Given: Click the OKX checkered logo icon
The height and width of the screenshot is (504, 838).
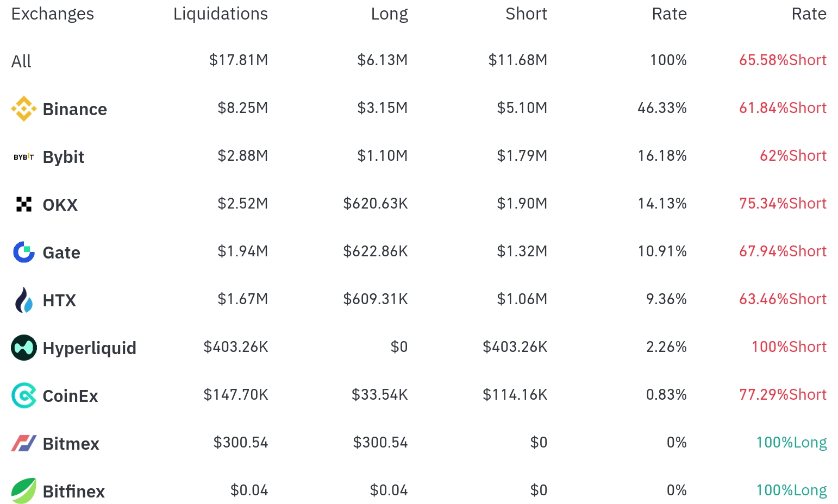Looking at the screenshot, I should (x=24, y=204).
